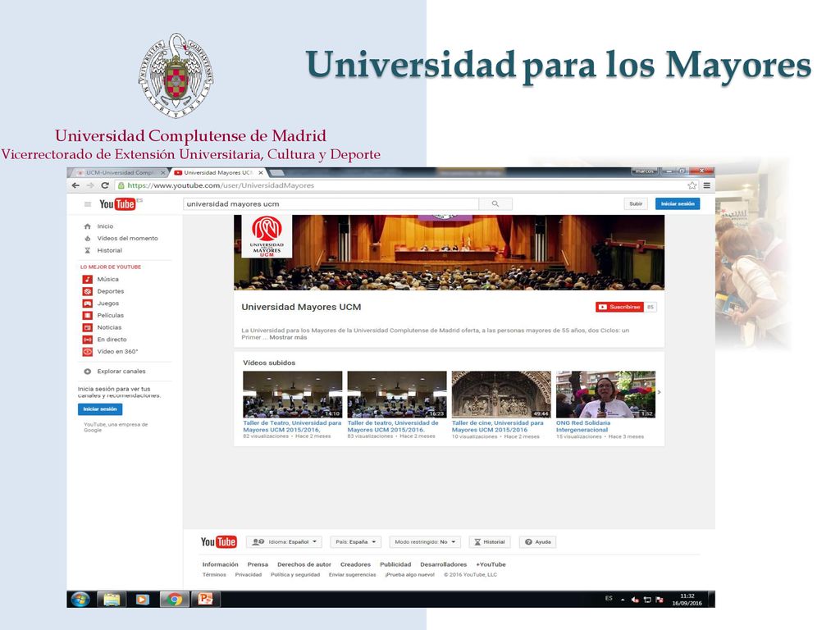This screenshot has height=630, width=840.
Task: Reload the page with the refresh icon
Action: [105, 185]
